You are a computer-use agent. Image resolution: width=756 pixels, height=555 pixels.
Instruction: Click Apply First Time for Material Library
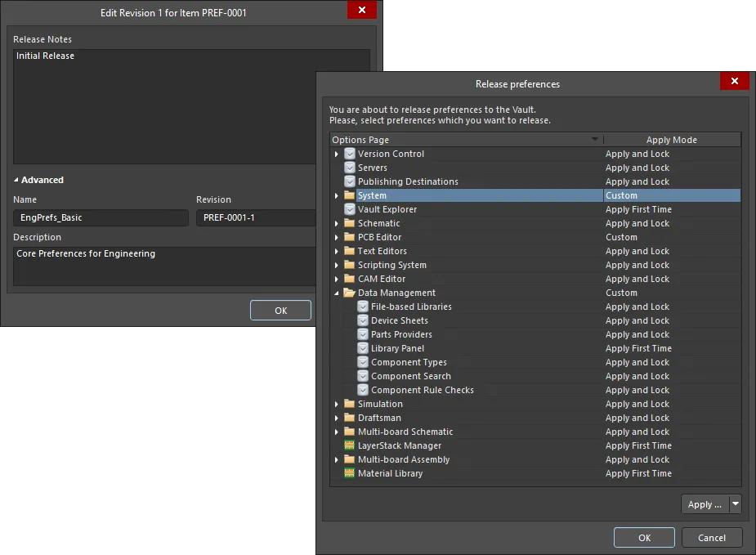(x=638, y=473)
